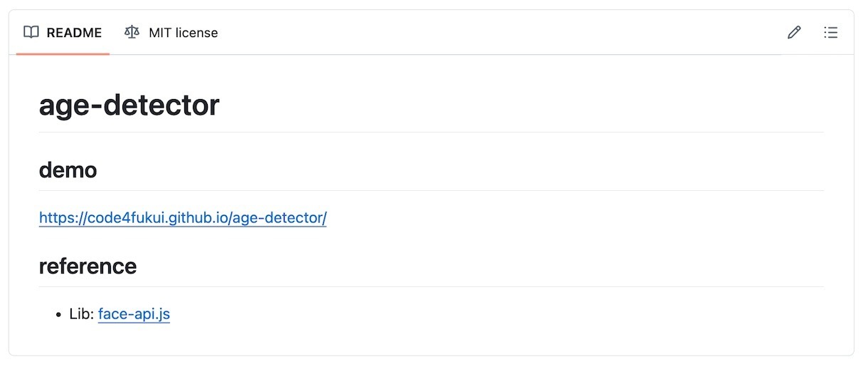Click the orange underline beneath README tab
The height and width of the screenshot is (369, 868).
(x=63, y=53)
